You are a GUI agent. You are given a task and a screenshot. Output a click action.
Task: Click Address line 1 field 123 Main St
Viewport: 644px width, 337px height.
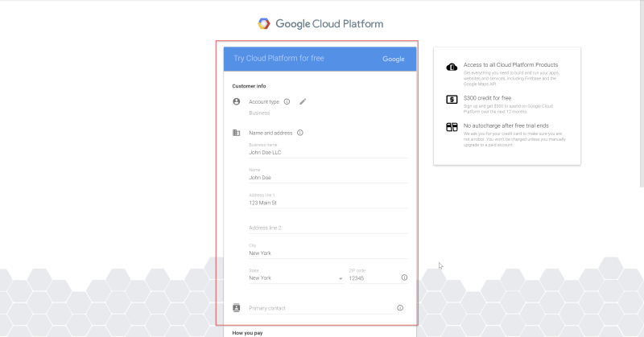(328, 203)
